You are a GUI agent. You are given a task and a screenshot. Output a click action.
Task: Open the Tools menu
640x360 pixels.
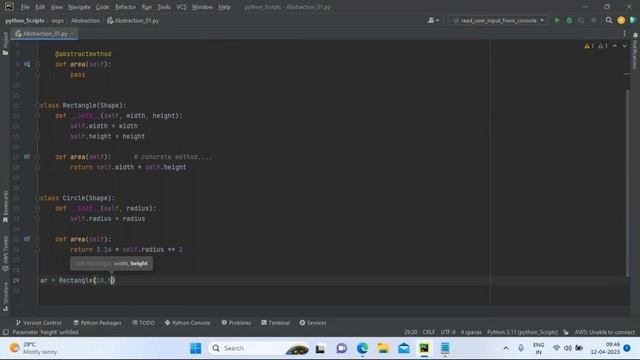pyautogui.click(x=164, y=7)
